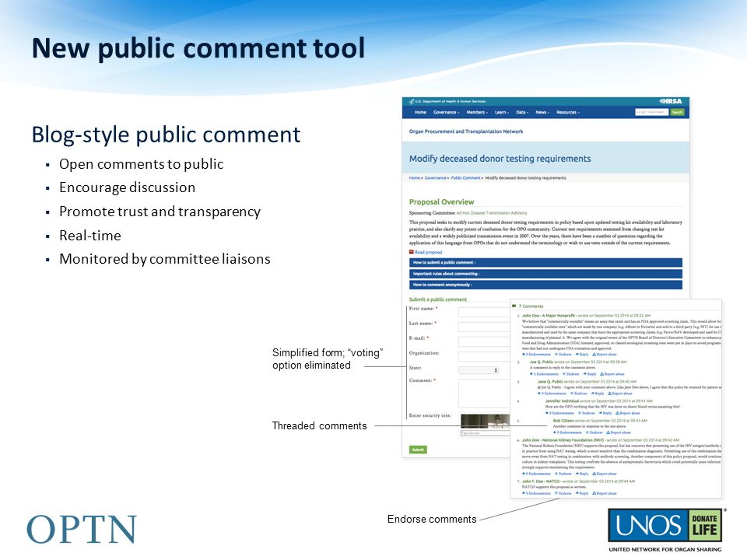This screenshot has height=560, width=747.
Task: Endorse John F. Doe - NATCO comment
Action: (563, 493)
